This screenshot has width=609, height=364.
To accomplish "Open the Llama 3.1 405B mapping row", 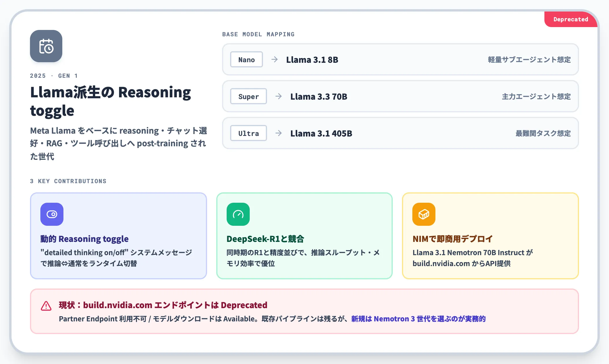I will click(400, 133).
